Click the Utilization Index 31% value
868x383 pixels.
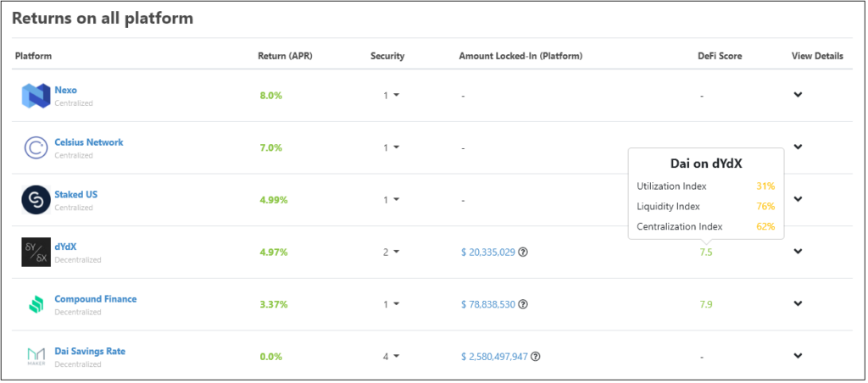pyautogui.click(x=765, y=186)
